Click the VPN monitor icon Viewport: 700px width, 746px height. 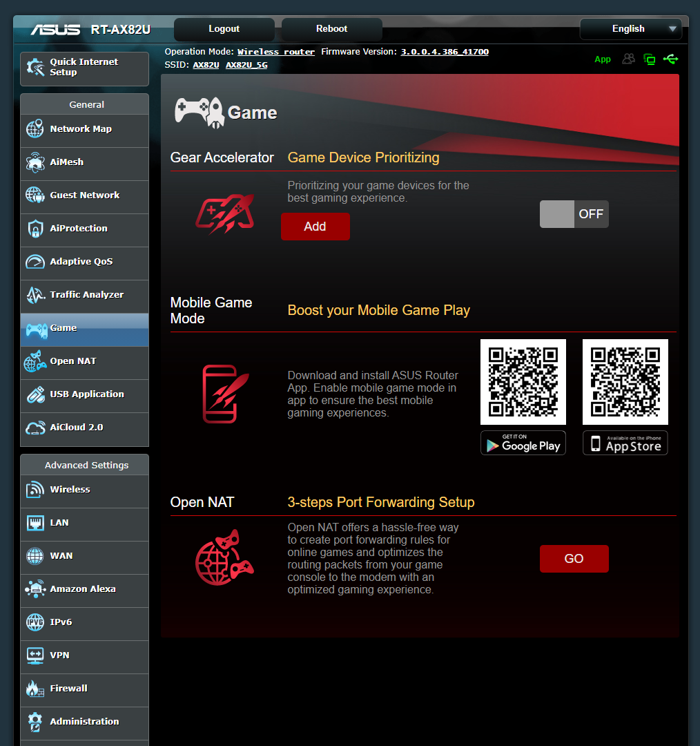35,656
